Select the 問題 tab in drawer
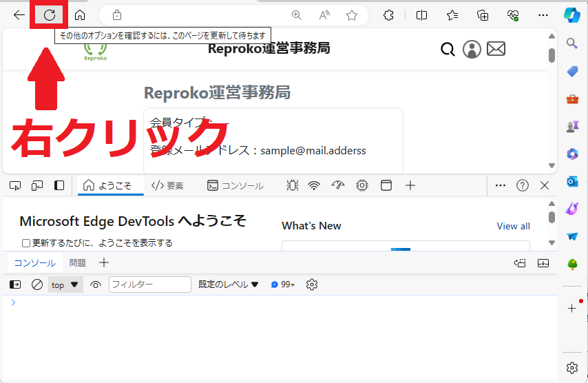 (x=78, y=262)
